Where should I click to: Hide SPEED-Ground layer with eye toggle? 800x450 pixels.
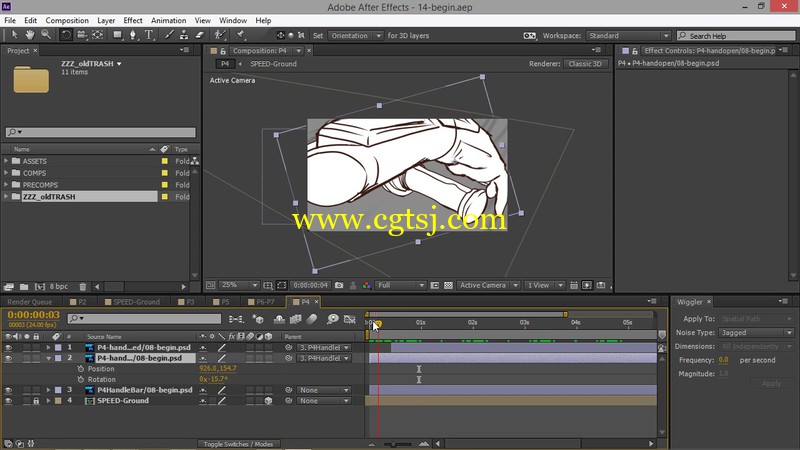pos(8,401)
